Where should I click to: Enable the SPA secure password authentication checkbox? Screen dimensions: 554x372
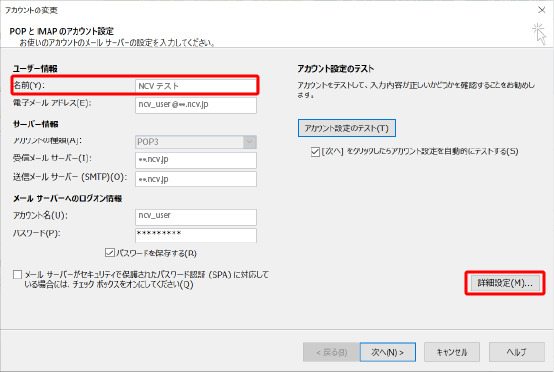[x=17, y=274]
